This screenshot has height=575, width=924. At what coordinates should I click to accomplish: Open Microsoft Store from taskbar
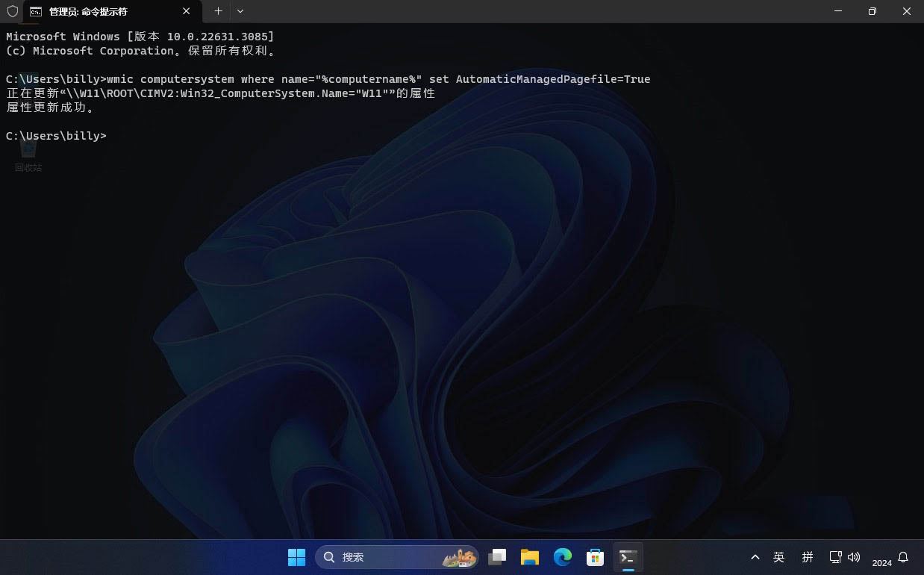click(x=595, y=557)
